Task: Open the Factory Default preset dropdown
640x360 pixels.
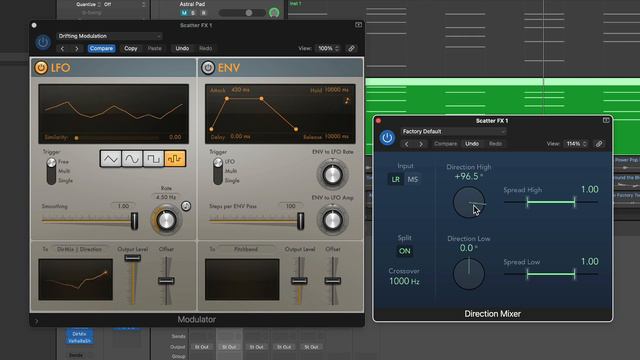Action: point(453,131)
